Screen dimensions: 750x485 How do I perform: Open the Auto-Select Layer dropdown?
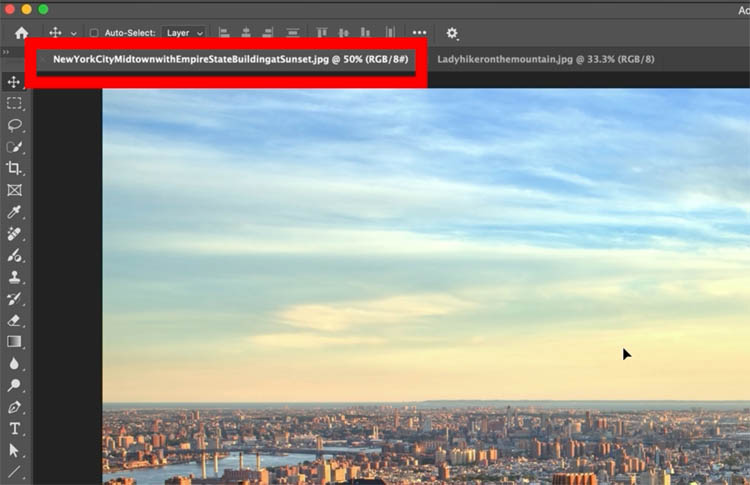(184, 33)
